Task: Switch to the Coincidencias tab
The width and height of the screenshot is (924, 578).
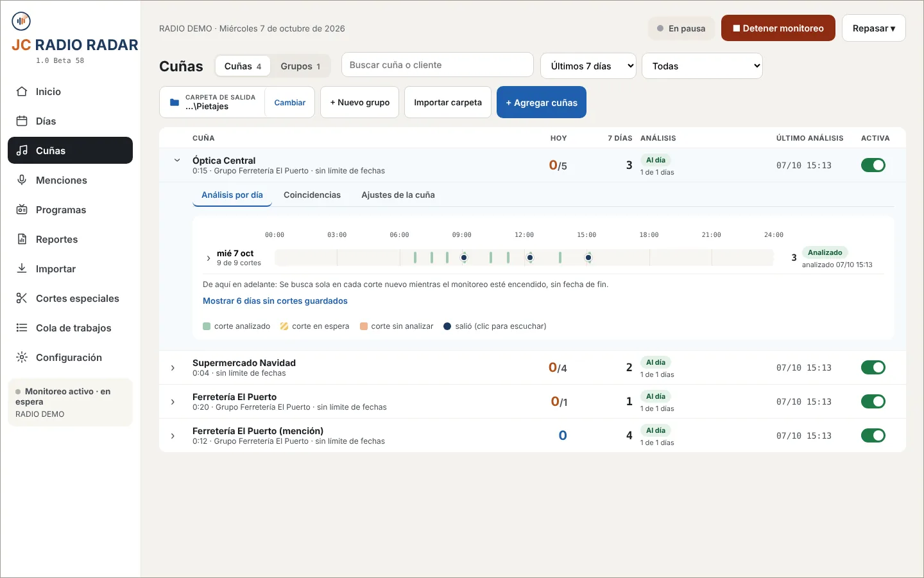Action: [x=312, y=195]
